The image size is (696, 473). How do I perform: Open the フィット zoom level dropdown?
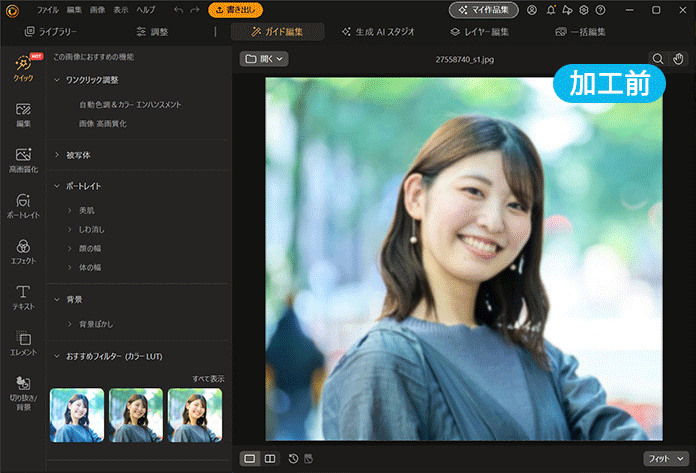(666, 458)
